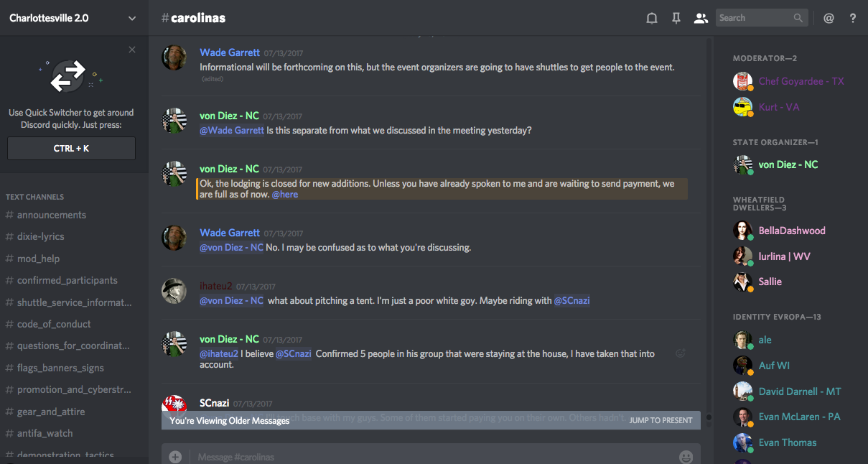
Task: Toggle the member list icon
Action: 701,19
